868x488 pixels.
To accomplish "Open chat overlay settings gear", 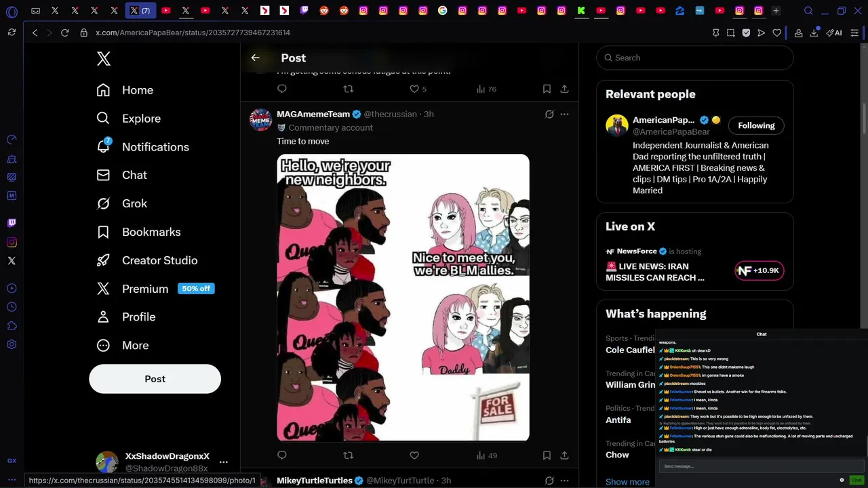I will (842, 480).
